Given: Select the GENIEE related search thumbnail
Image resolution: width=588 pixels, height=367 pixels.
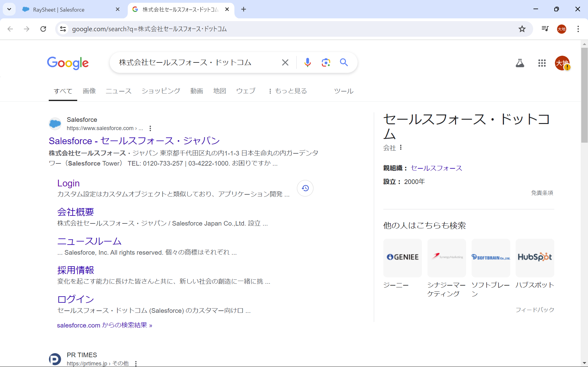Looking at the screenshot, I should (x=403, y=258).
